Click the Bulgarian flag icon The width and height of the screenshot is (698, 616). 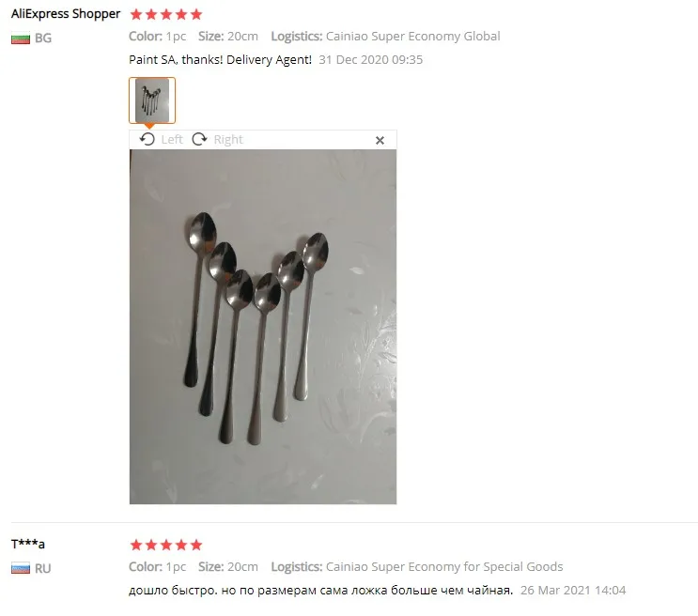pyautogui.click(x=21, y=38)
